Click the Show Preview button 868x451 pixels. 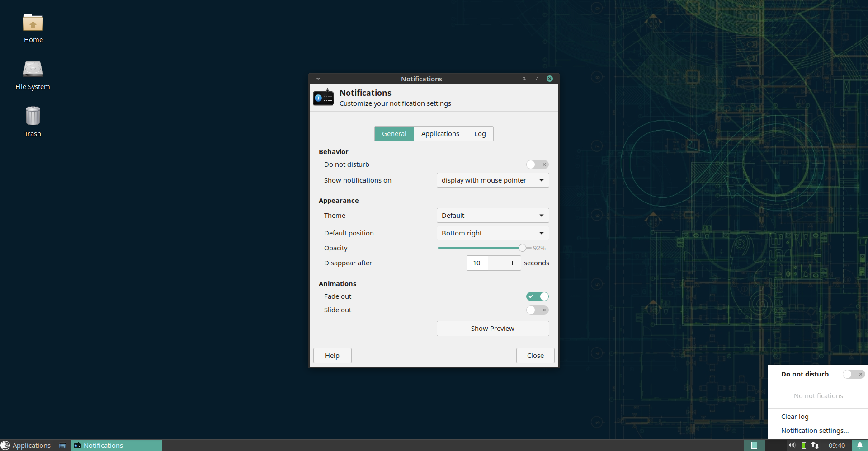tap(492, 329)
